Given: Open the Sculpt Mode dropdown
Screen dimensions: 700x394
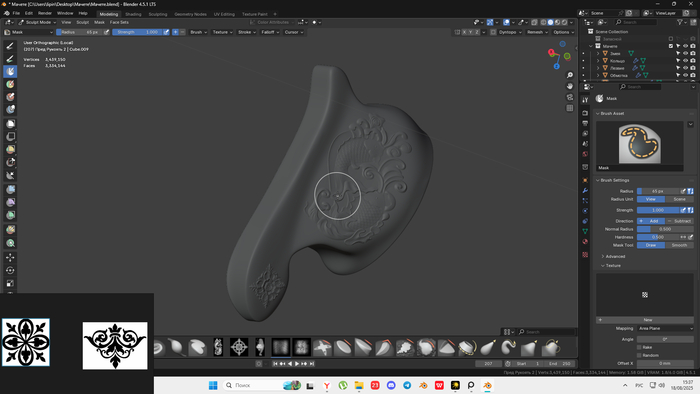Looking at the screenshot, I should [38, 22].
